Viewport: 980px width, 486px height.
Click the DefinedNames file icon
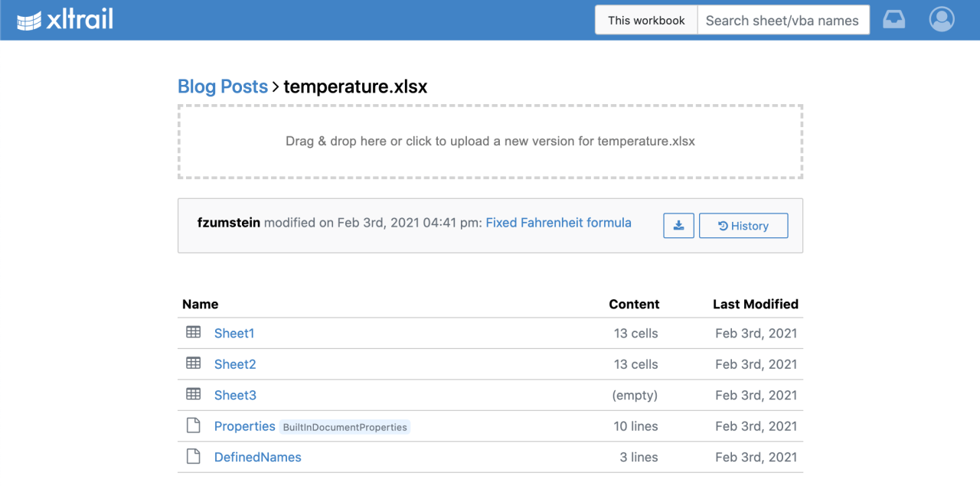coord(194,457)
